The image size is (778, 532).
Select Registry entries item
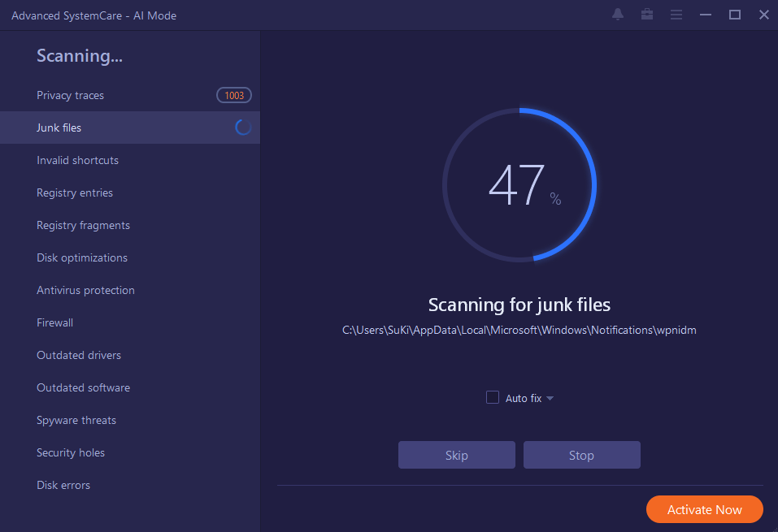[x=130, y=192]
